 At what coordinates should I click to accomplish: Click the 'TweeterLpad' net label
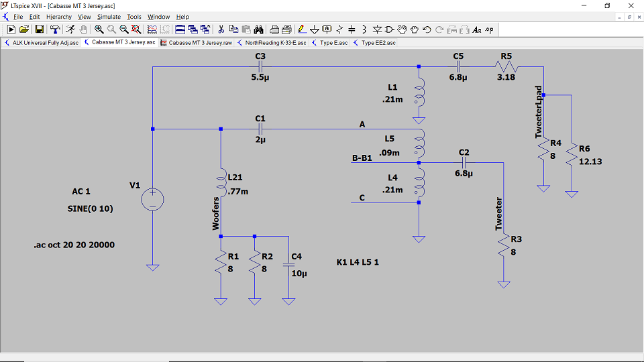[539, 112]
